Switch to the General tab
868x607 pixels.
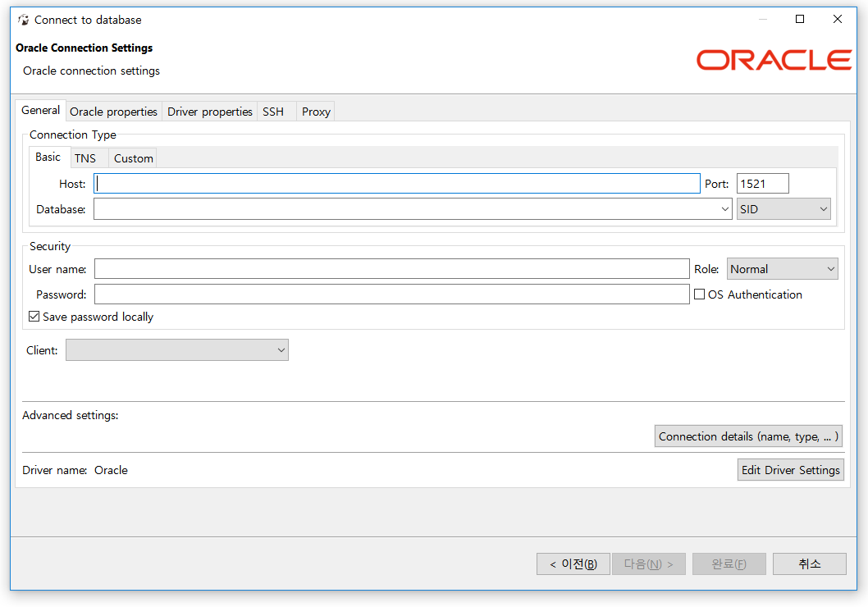(x=40, y=110)
